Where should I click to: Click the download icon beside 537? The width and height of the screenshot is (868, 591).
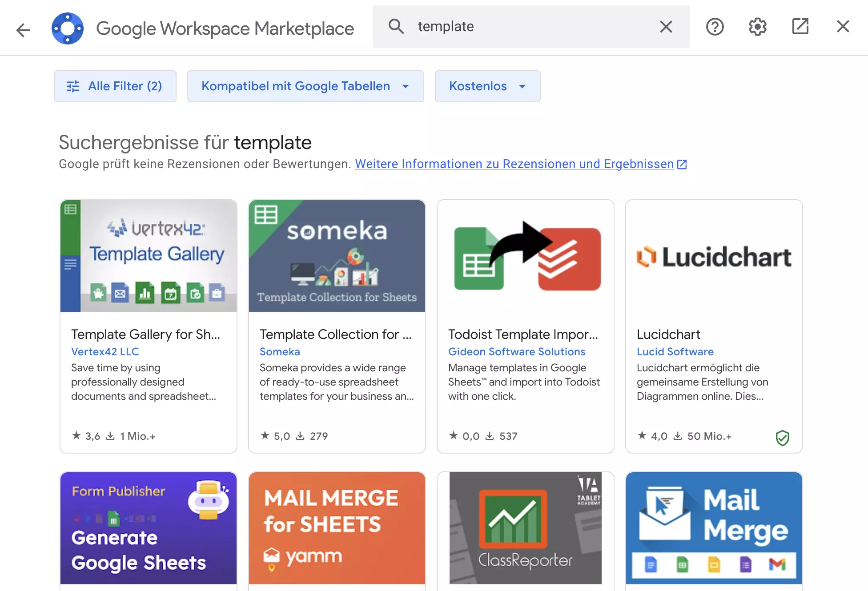click(490, 436)
